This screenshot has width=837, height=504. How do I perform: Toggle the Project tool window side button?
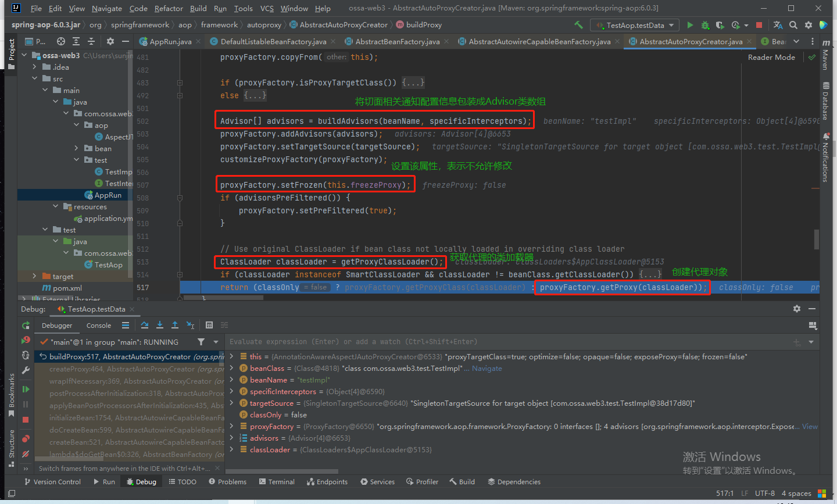(11, 53)
